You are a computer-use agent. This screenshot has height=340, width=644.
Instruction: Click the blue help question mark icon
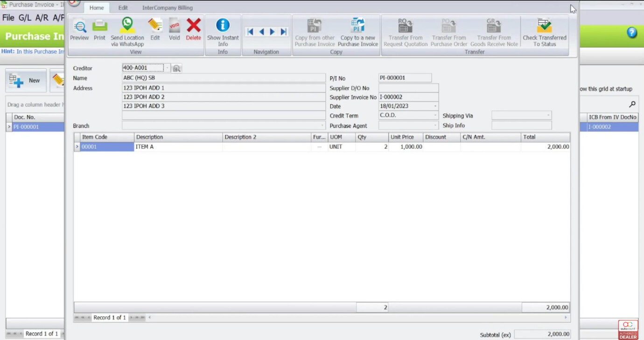(632, 33)
